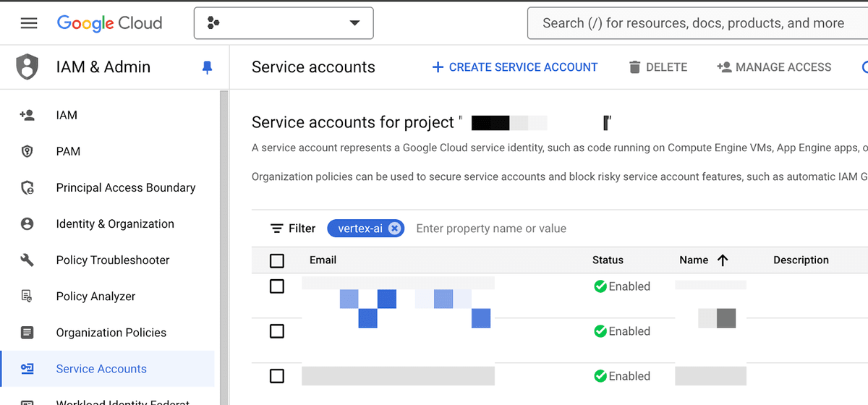Check the first service account row checkbox
868x405 pixels.
tap(276, 286)
